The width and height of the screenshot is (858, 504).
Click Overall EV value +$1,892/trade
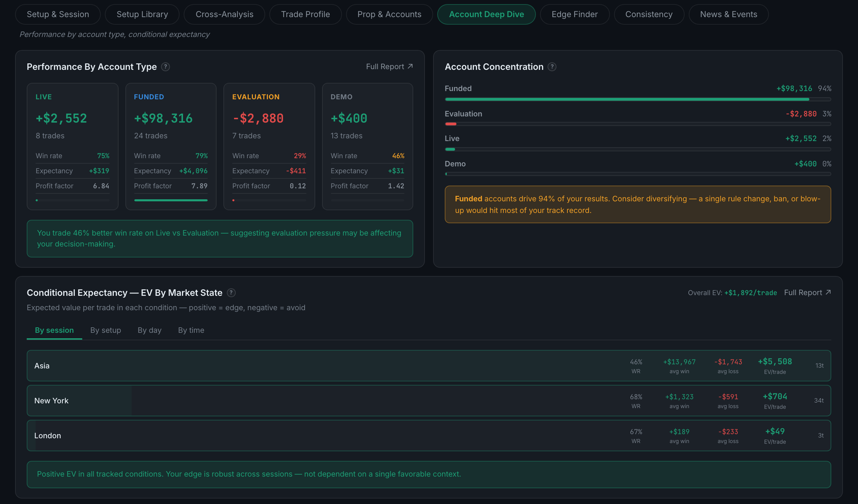751,293
